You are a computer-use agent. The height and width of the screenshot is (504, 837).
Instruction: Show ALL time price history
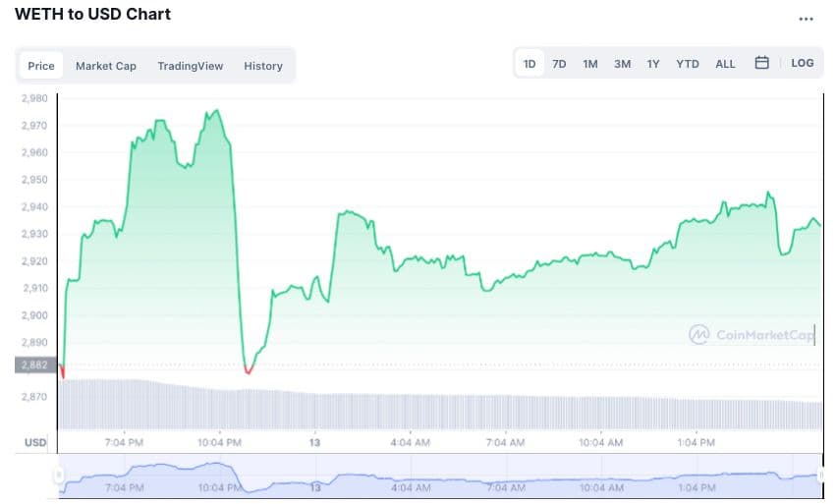click(x=725, y=64)
